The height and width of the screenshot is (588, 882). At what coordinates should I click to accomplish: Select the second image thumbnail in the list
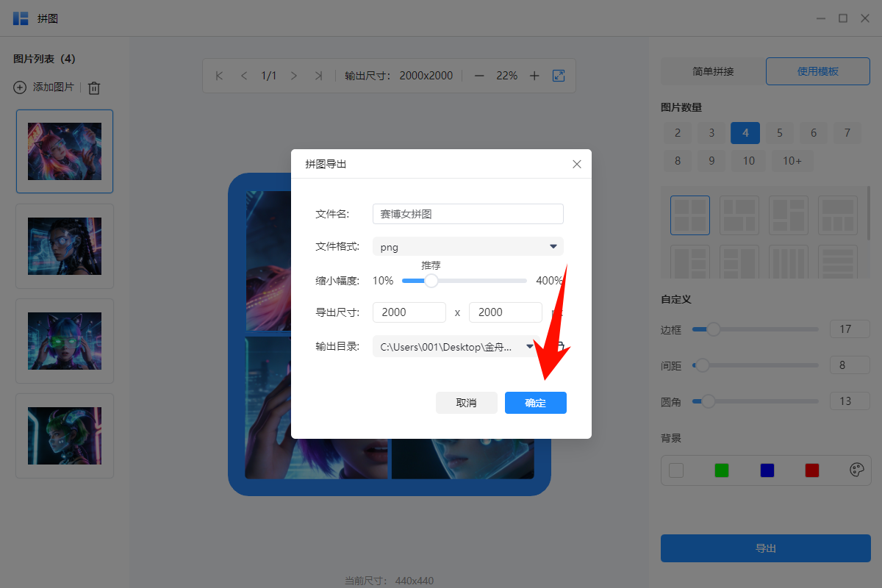click(65, 245)
